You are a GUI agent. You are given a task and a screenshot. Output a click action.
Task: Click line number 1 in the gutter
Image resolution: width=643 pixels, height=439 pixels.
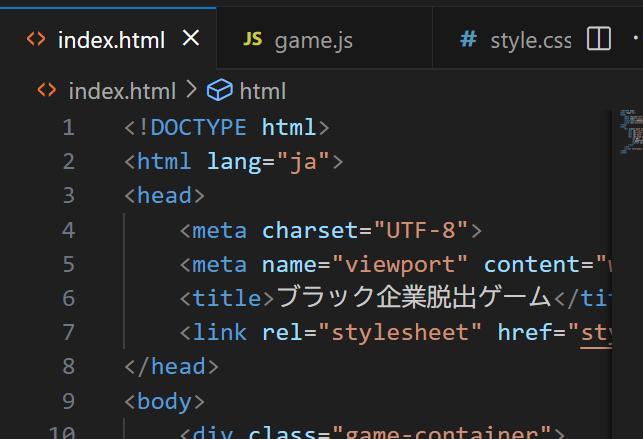(68, 127)
